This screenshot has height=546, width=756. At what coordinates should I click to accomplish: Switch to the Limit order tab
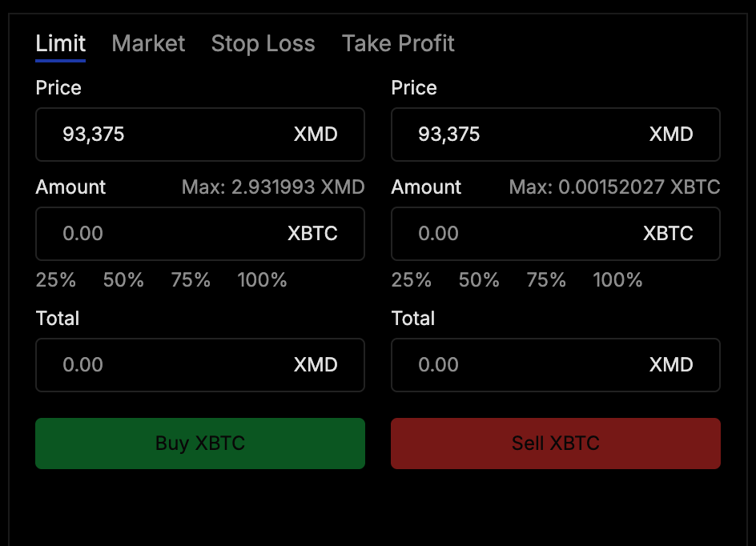coord(60,43)
